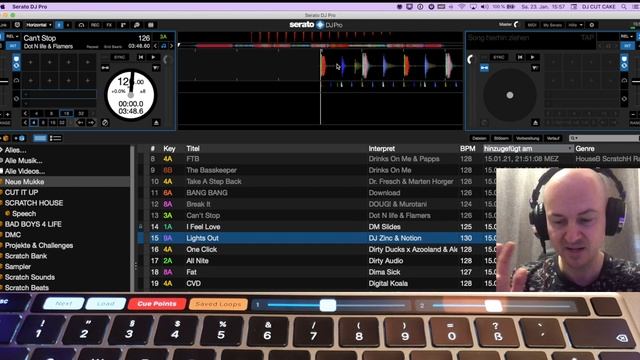Sort by hinzugefügt am column dropdown
The height and width of the screenshot is (360, 640).
[528, 149]
